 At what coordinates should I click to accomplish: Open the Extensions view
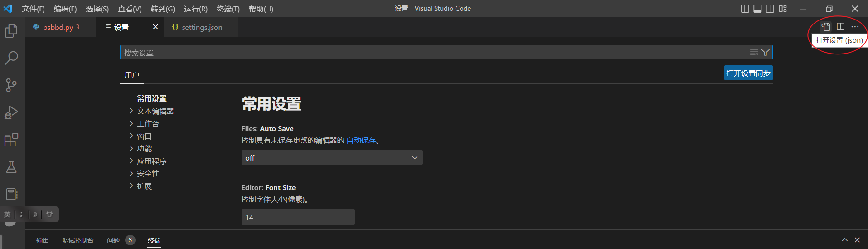(x=11, y=140)
